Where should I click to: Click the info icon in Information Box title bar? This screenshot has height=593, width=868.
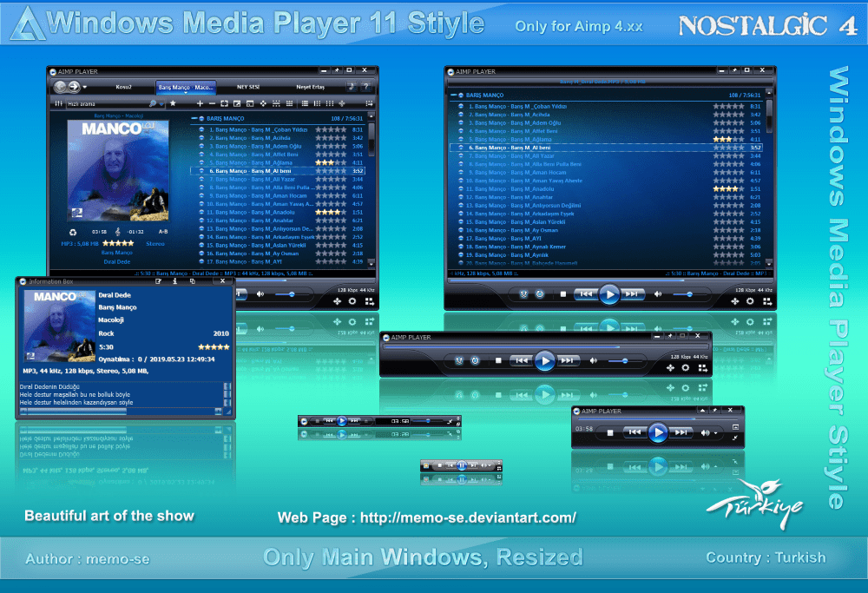click(x=175, y=281)
